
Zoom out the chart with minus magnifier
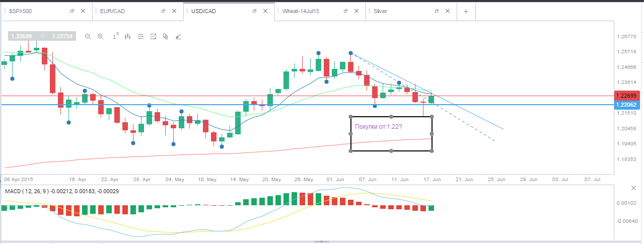(x=88, y=36)
